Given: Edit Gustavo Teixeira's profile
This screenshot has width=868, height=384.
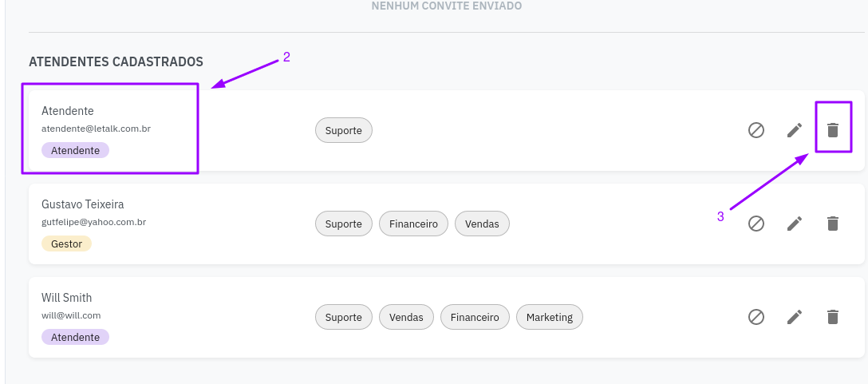Looking at the screenshot, I should pos(795,224).
